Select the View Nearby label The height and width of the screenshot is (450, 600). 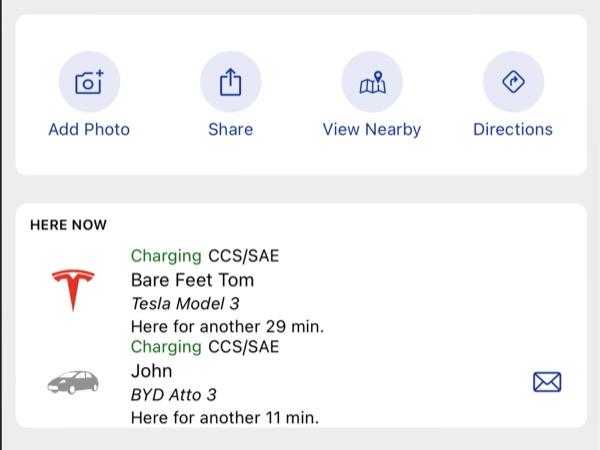(x=372, y=129)
